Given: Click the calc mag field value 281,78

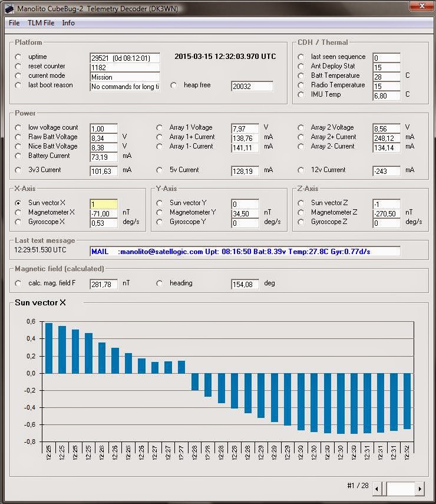Looking at the screenshot, I should click(x=104, y=285).
